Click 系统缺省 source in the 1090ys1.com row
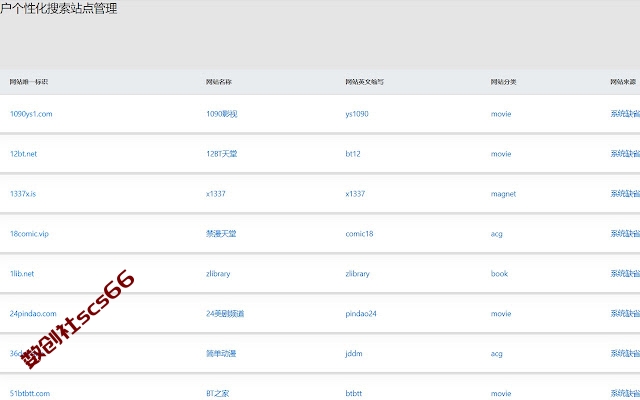640x400 pixels. [625, 114]
